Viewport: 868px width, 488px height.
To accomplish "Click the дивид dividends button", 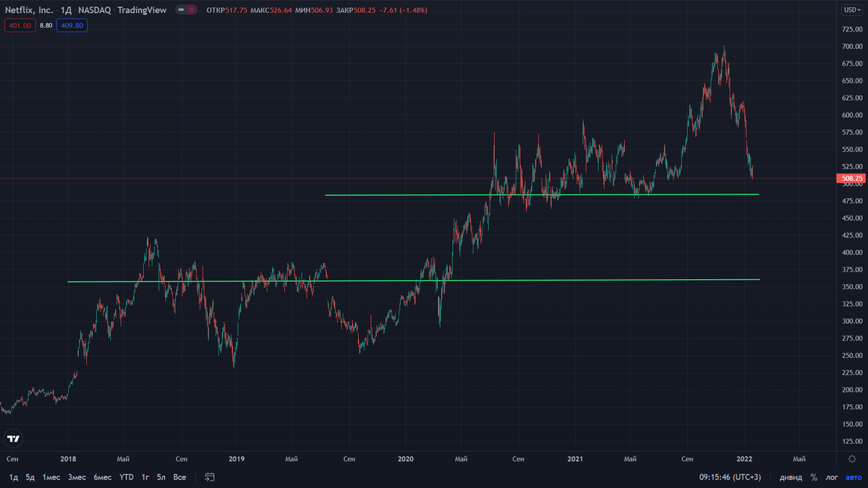I will click(x=791, y=477).
